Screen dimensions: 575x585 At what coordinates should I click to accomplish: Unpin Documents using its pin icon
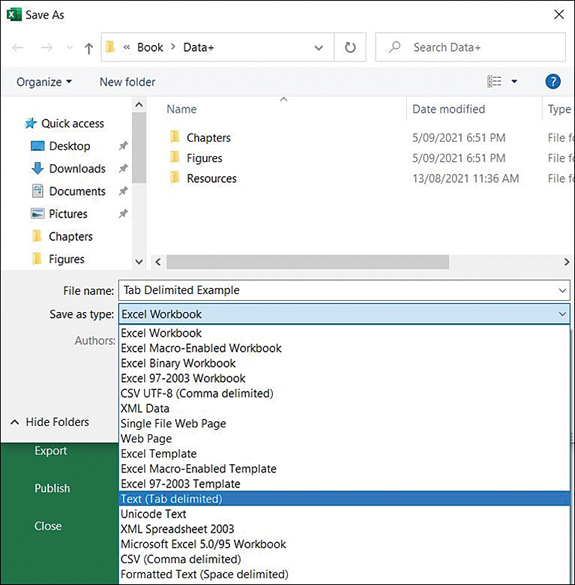click(123, 191)
